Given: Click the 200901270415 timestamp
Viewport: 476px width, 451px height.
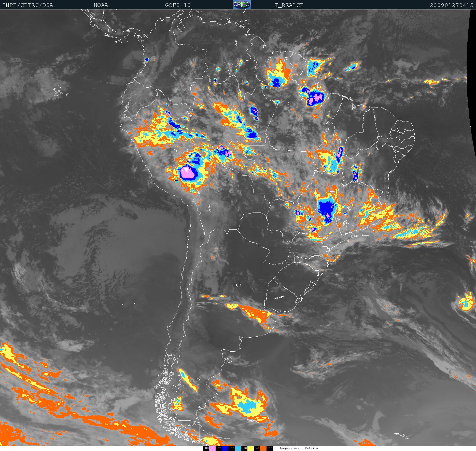Looking at the screenshot, I should (x=451, y=5).
